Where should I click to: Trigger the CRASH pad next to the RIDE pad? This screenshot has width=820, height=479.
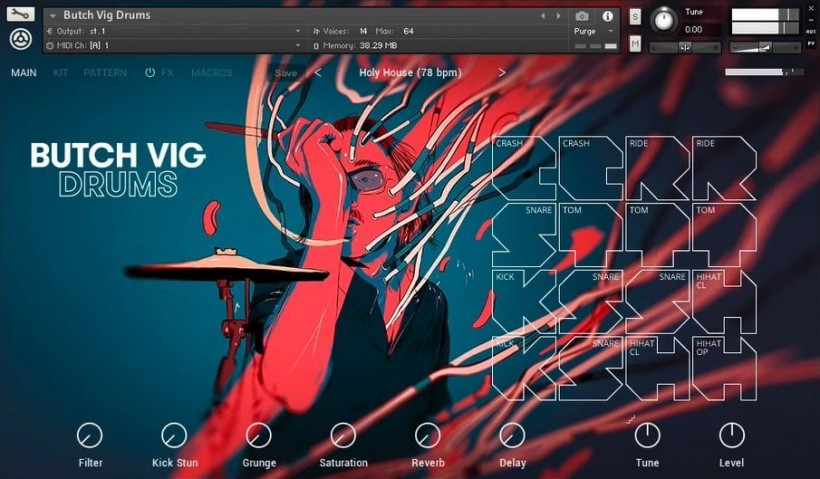coord(590,168)
